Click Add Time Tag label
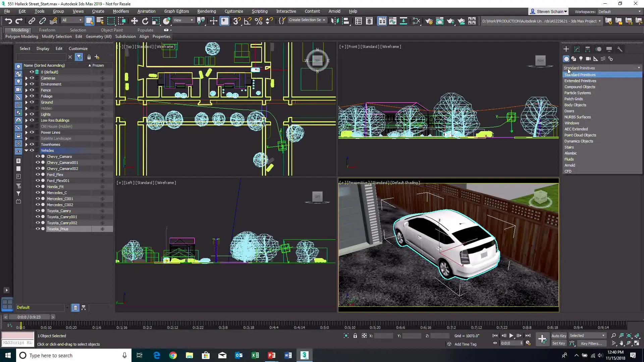 (465, 344)
